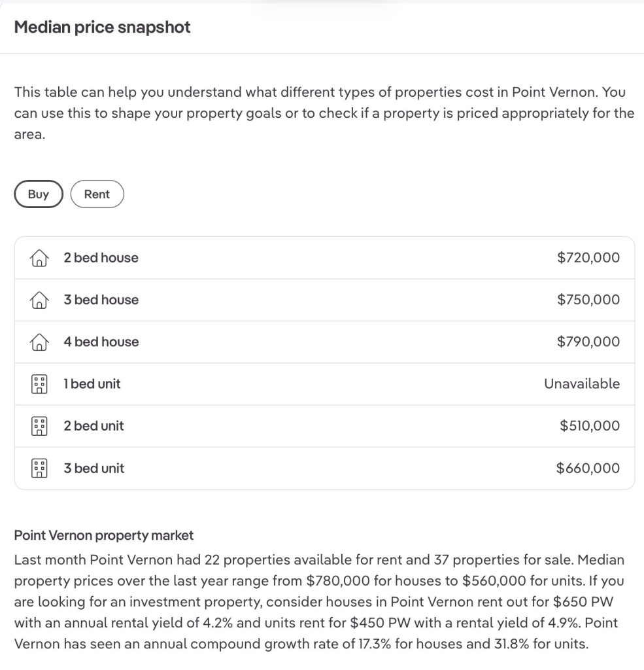Click the house icon beside 2 bed house
Image resolution: width=644 pixels, height=670 pixels.
39,258
